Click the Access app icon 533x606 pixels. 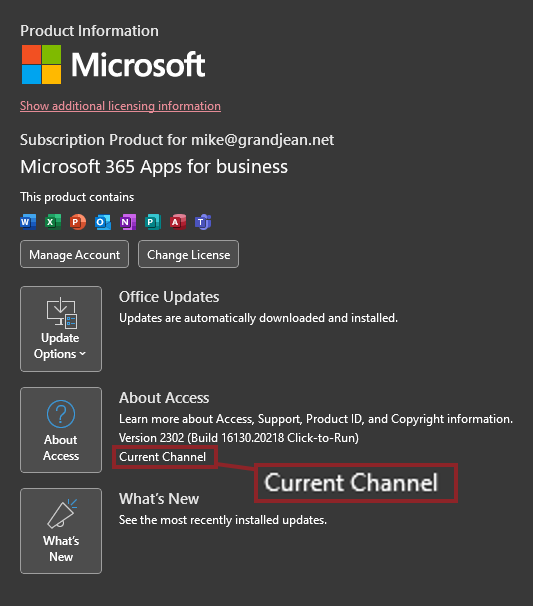tap(178, 222)
